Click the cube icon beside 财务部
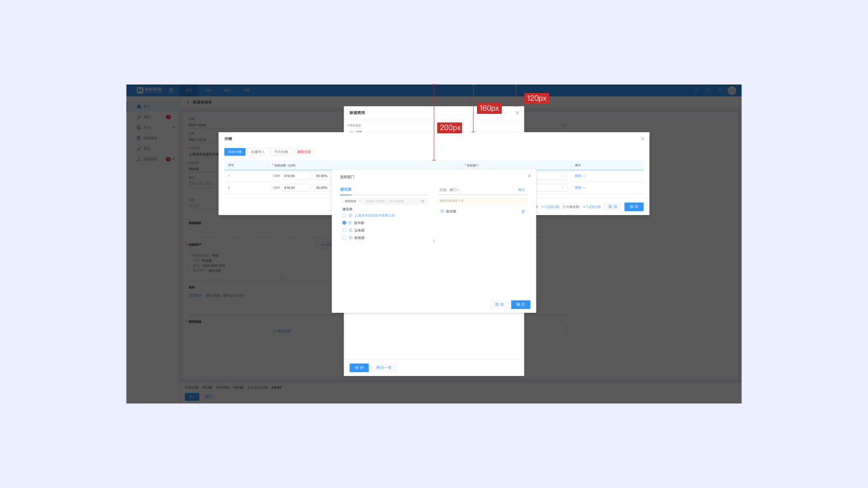Viewport: 868px width, 488px height. pos(350,238)
